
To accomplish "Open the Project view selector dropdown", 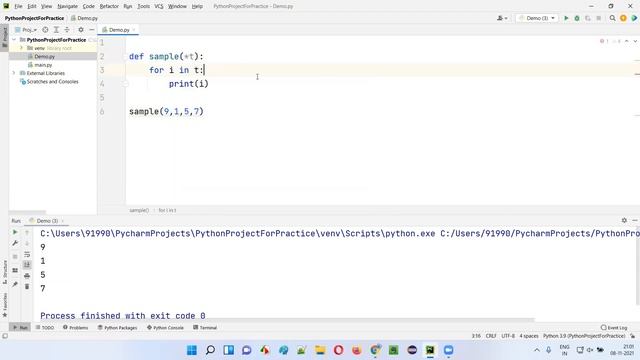I will point(26,30).
